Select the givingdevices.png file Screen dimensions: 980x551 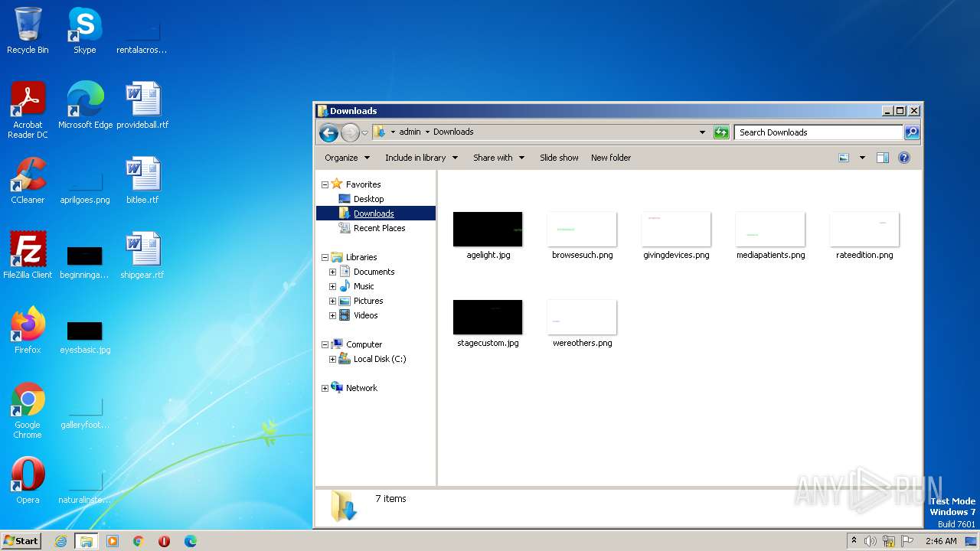coord(676,236)
